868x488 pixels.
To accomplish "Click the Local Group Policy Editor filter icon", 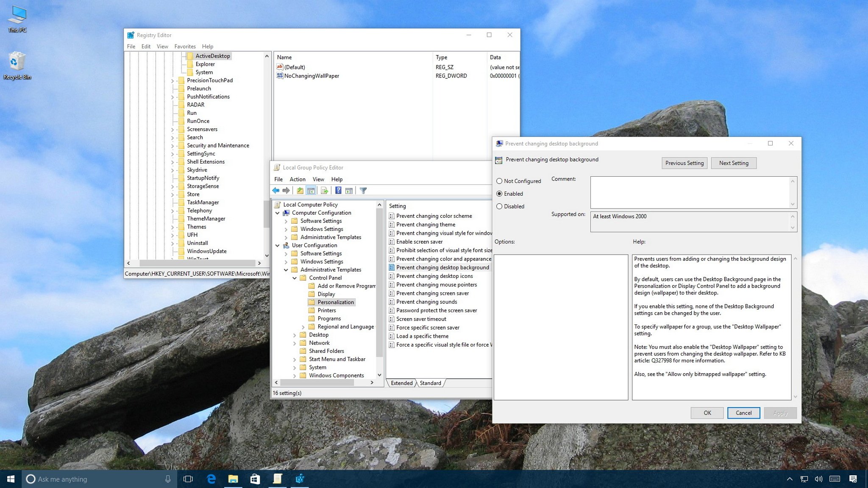I will (x=363, y=191).
